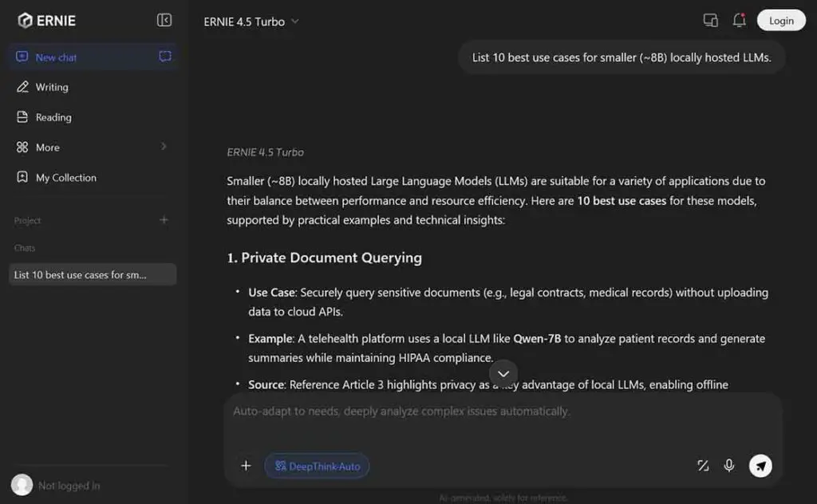Open the ERNIE 4.5 Turbo model dropdown

pos(251,22)
